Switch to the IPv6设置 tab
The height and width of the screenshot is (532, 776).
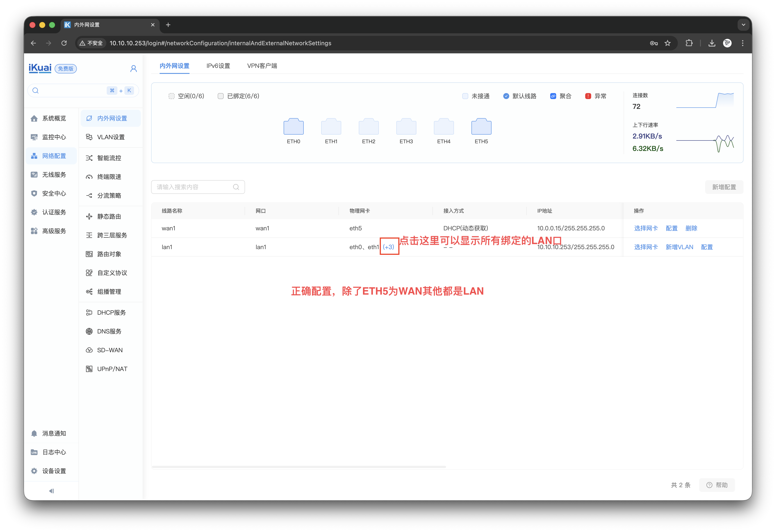tap(218, 66)
